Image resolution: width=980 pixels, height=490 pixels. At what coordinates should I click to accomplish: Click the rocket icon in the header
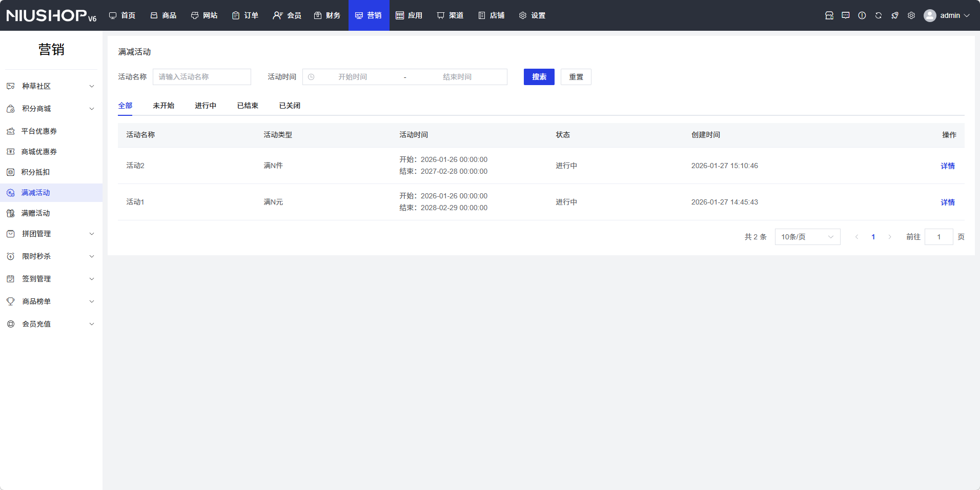tap(894, 15)
